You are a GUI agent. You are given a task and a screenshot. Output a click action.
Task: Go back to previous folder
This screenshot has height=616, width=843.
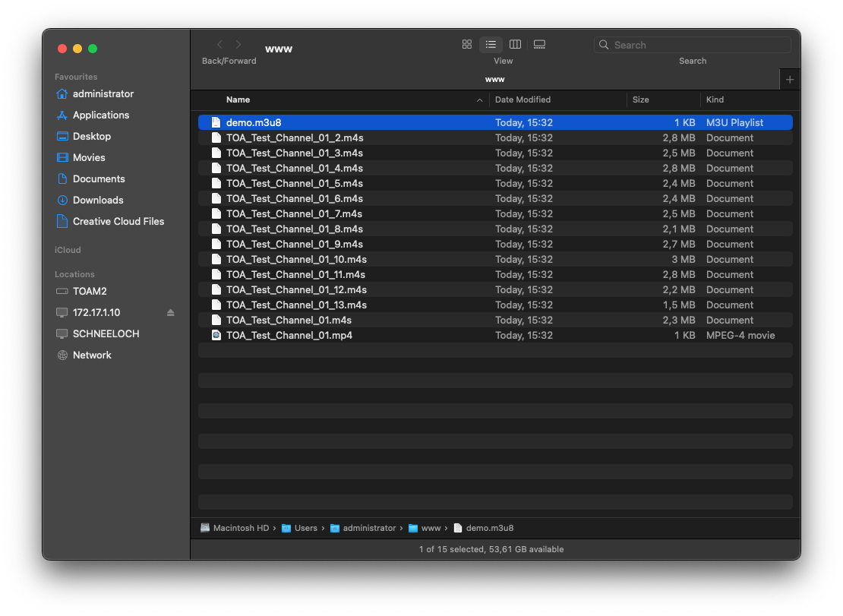(x=219, y=45)
